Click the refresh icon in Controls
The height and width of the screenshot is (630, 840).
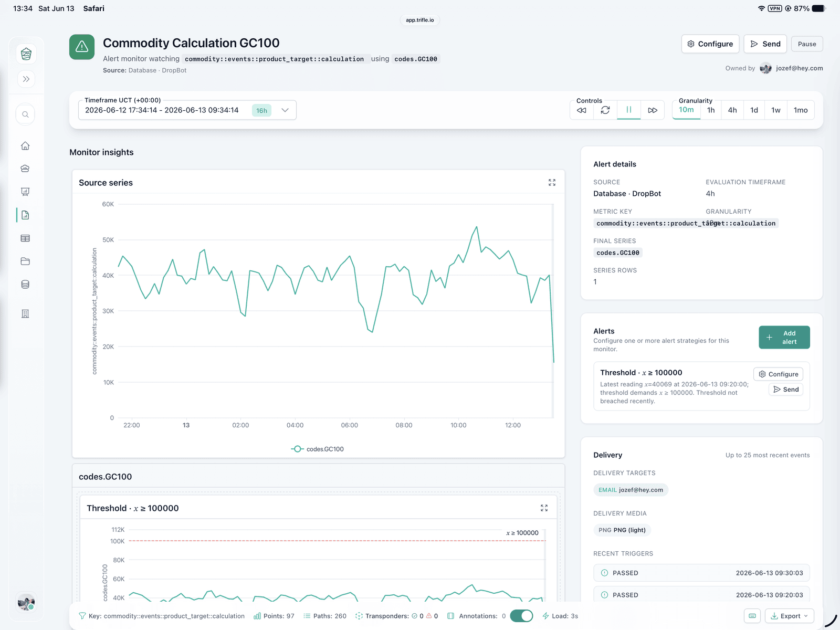605,110
